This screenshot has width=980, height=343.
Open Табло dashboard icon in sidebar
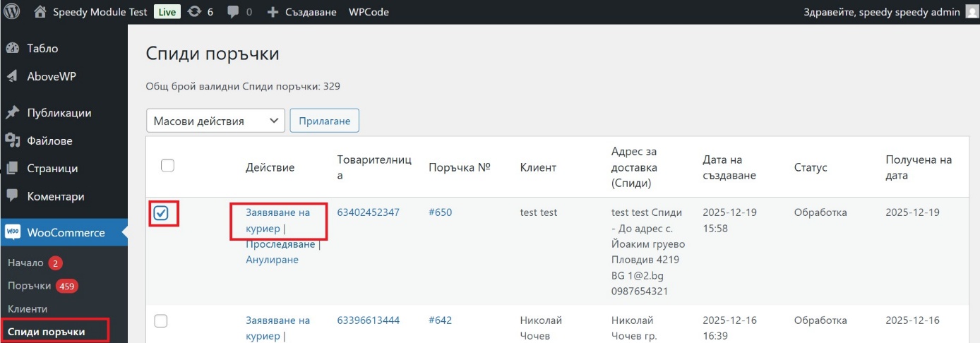pos(13,49)
